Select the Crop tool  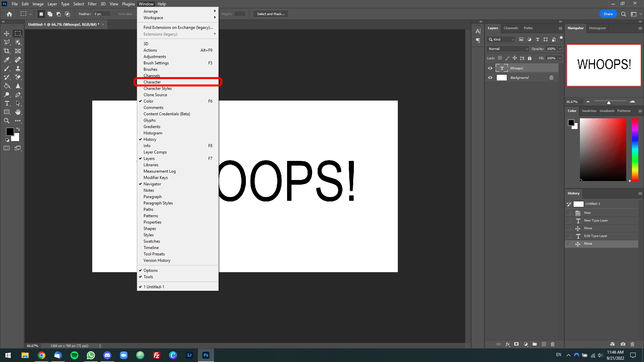pyautogui.click(x=7, y=51)
